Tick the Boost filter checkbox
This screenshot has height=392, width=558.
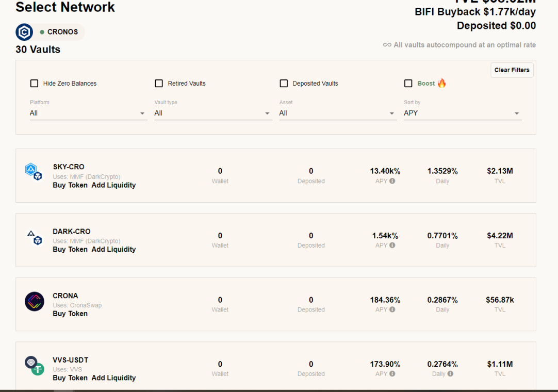[x=408, y=84]
